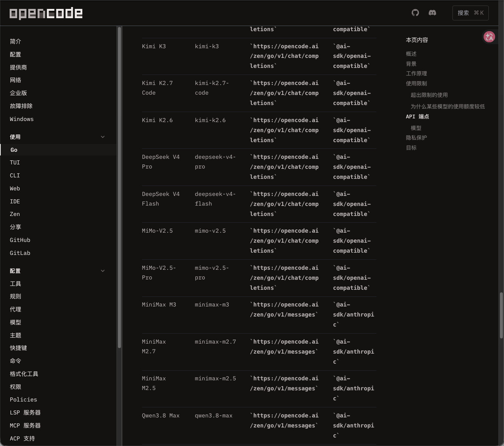504x446 pixels.
Task: Click the MiniMax M2.5 name cell
Action: point(154,383)
